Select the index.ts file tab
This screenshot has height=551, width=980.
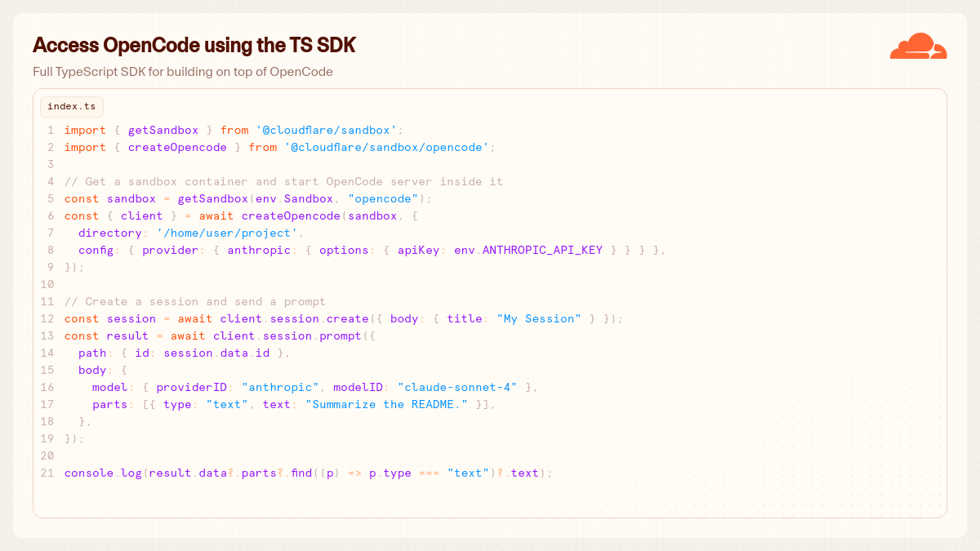point(72,106)
